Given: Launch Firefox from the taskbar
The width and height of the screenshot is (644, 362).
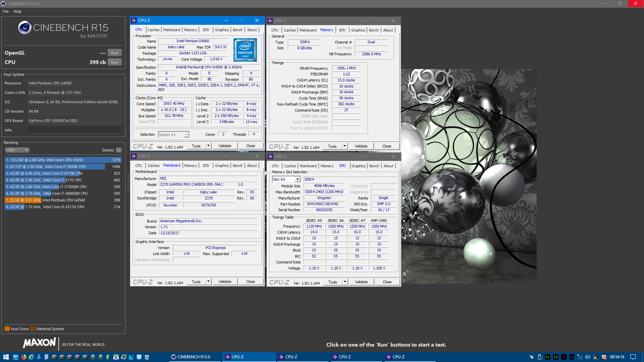Looking at the screenshot, I should 23,357.
